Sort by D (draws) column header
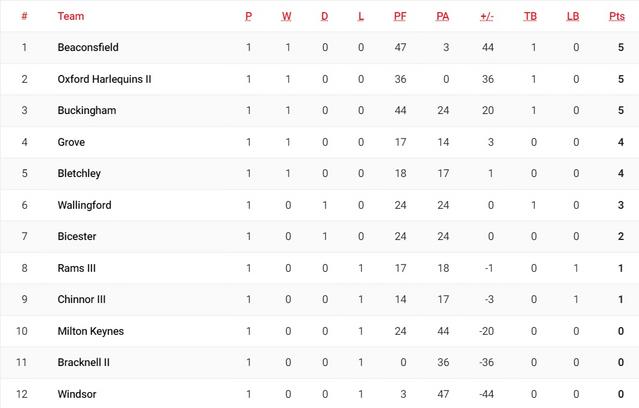 coord(324,16)
